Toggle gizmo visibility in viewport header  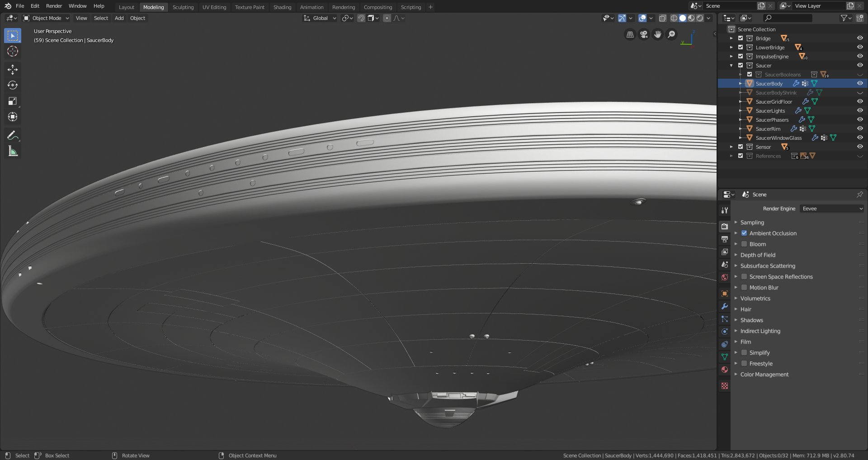[622, 18]
